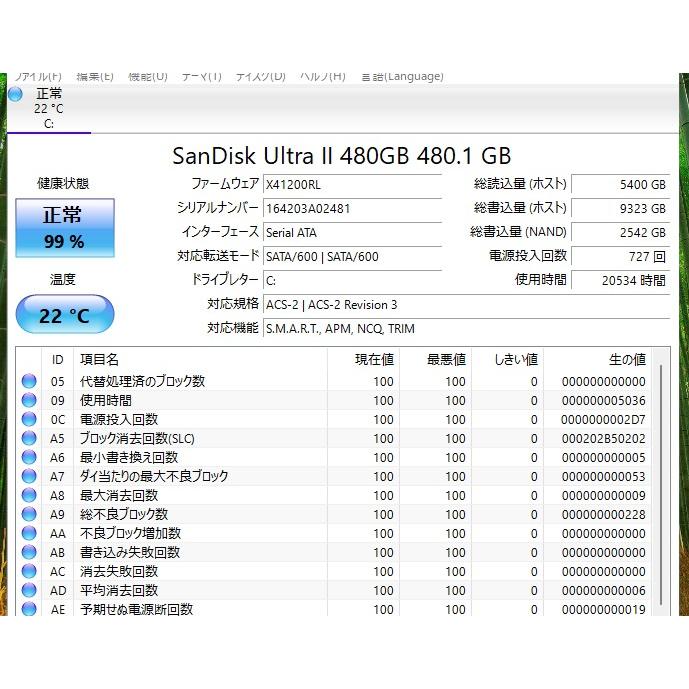
Task: Click status icon for row A5 ブロック消去回数
Action: [29, 438]
